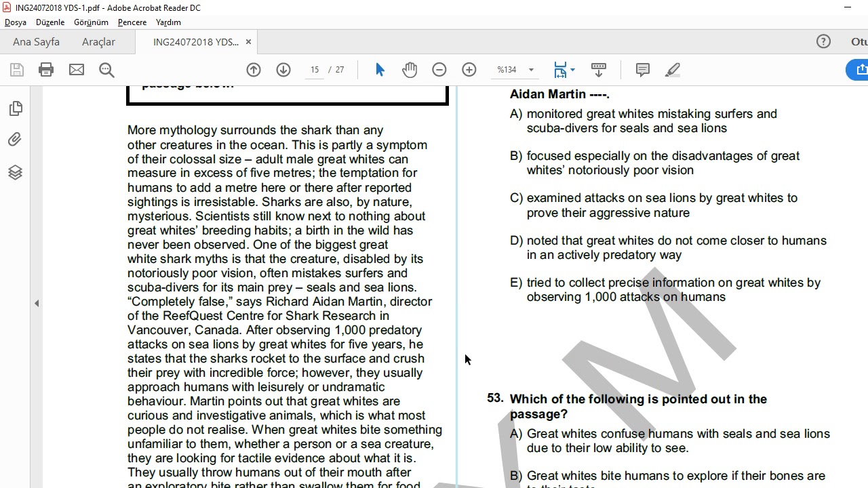Viewport: 868px width, 488px height.
Task: Open the Layers panel
Action: pos(16,172)
